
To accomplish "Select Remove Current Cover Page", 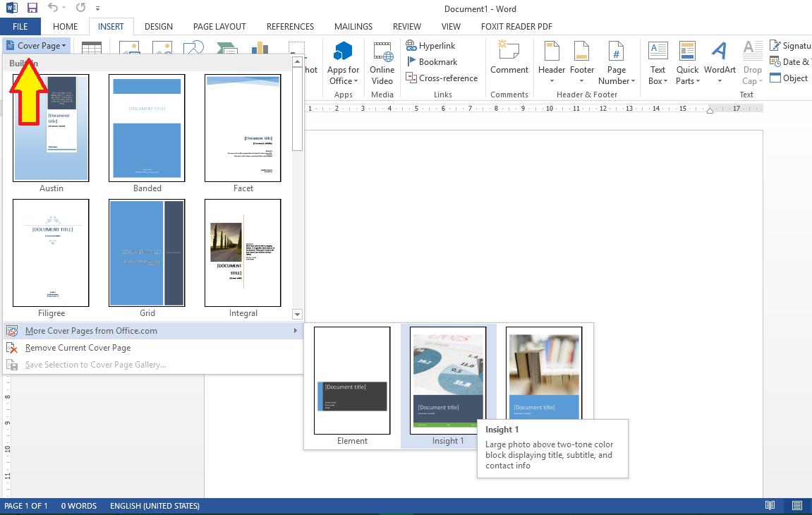I will click(78, 348).
